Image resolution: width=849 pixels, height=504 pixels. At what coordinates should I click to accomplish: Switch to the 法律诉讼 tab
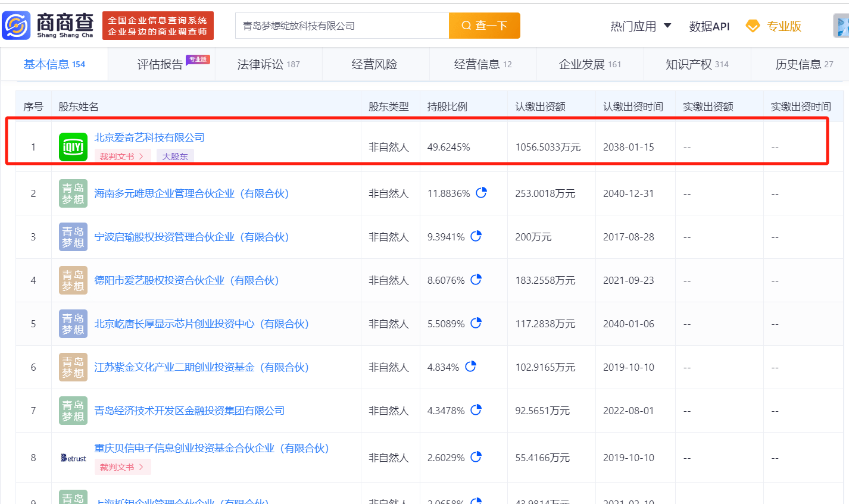click(269, 64)
